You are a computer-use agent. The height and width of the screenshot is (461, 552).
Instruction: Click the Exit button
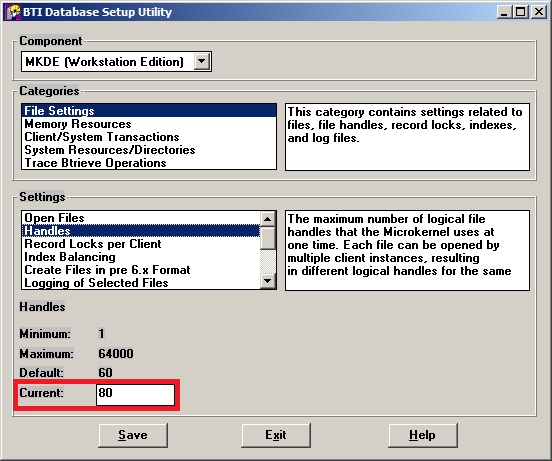click(276, 435)
